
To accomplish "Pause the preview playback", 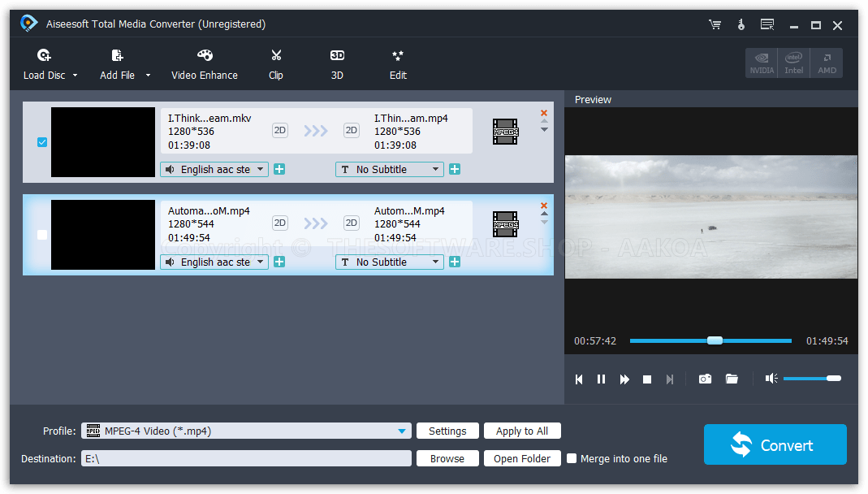I will click(601, 379).
